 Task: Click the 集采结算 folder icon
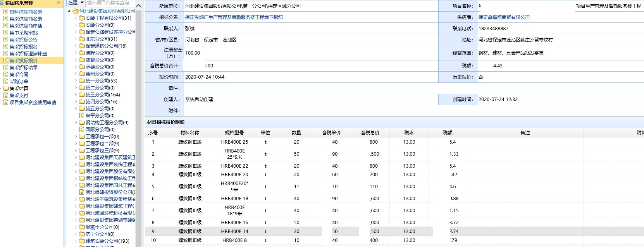[6, 88]
